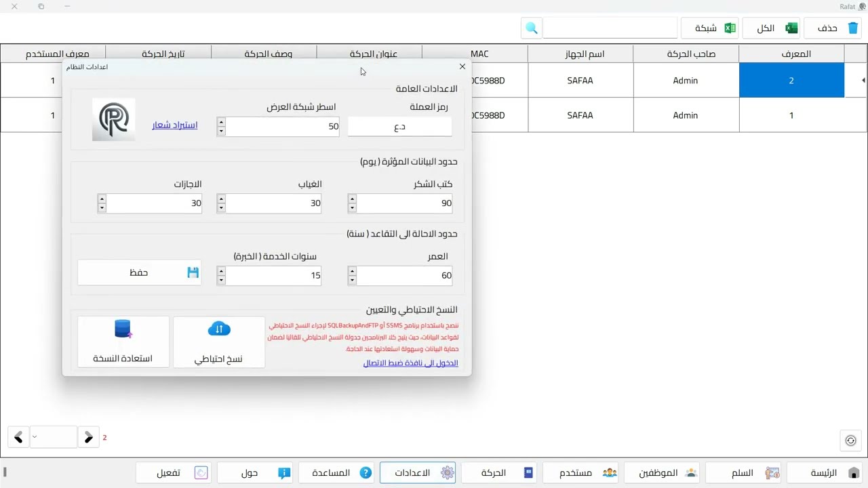
Task: Click the leaves field showing 30
Action: pos(155,203)
